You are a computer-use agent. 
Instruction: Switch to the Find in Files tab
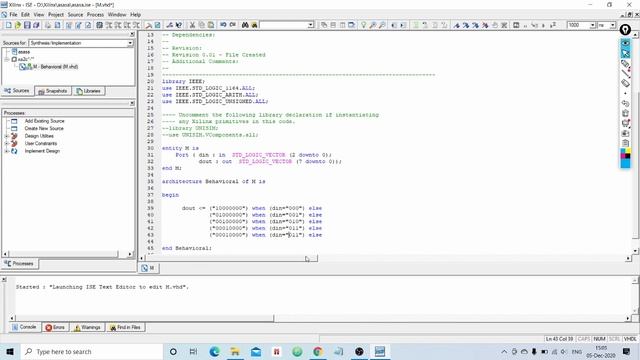point(125,327)
